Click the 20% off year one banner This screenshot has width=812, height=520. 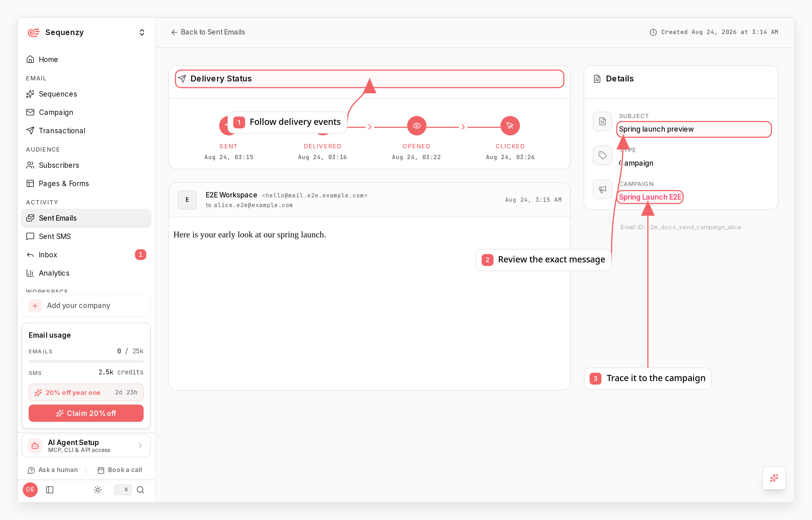coord(86,392)
